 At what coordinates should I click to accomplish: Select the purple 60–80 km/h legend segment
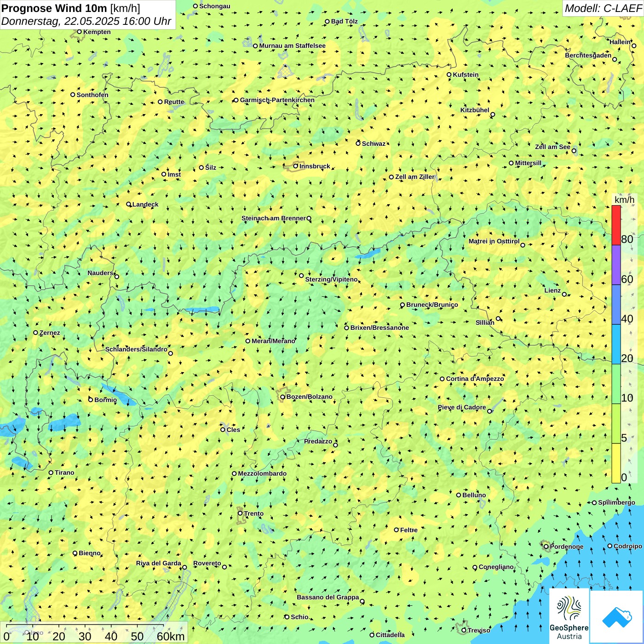click(x=616, y=265)
